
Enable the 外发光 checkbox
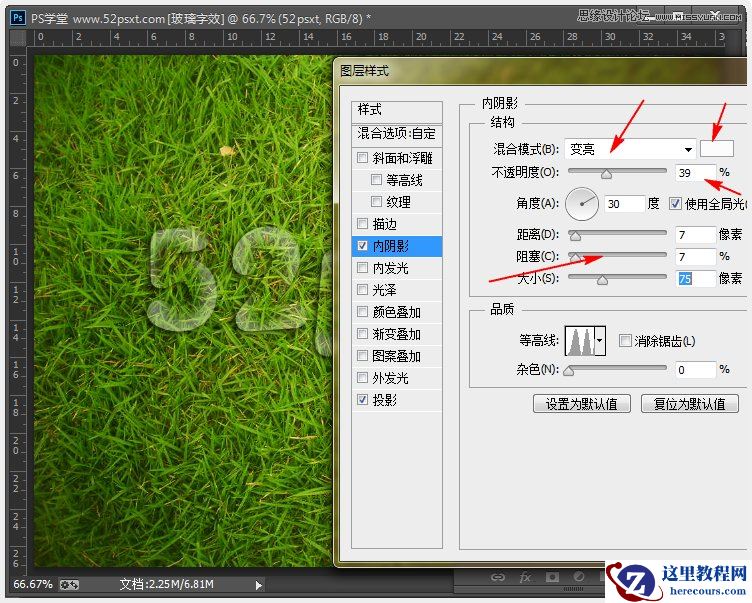[363, 378]
